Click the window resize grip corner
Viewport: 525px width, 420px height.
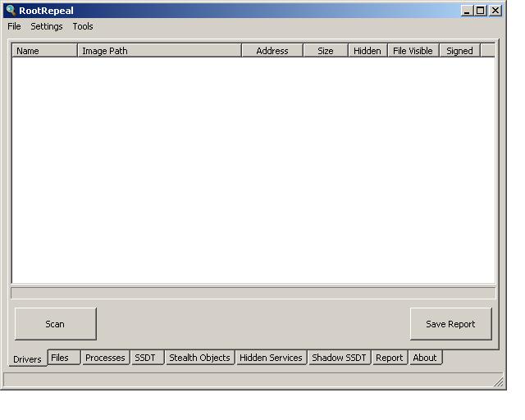[499, 381]
